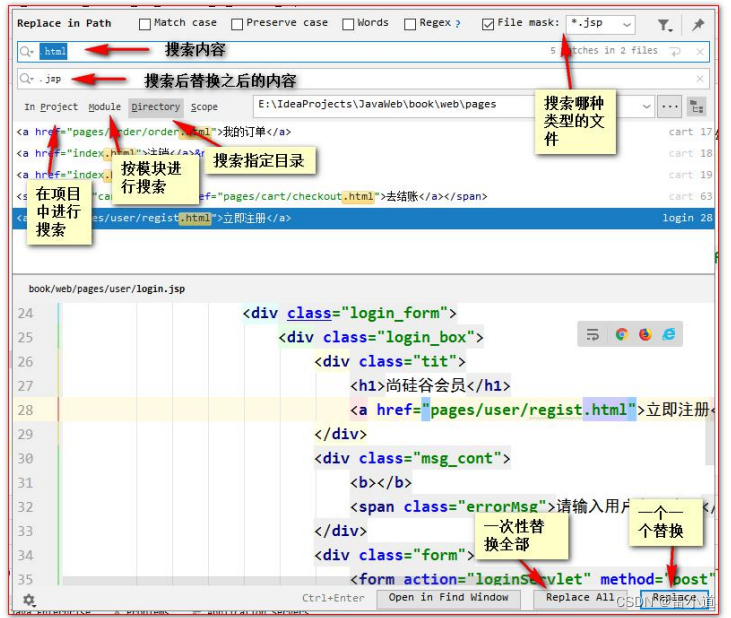
Task: Select result row with 我的订单 link
Action: pos(363,132)
